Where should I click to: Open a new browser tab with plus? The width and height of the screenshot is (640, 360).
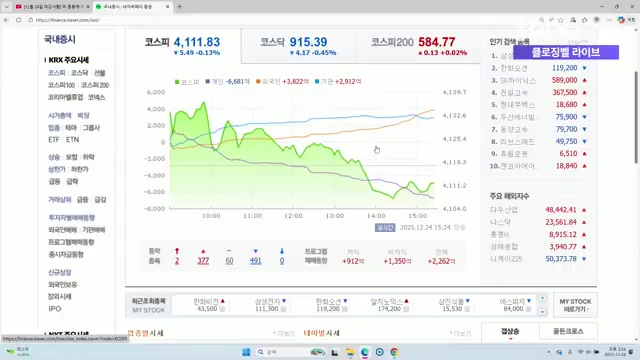coord(180,7)
